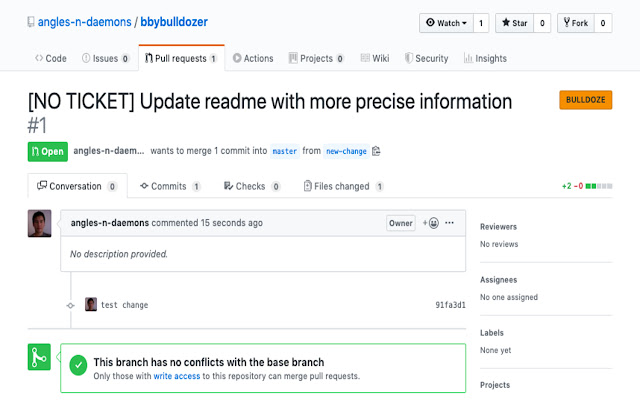Click the watcher count of 1
The height and width of the screenshot is (400, 640).
pos(481,23)
